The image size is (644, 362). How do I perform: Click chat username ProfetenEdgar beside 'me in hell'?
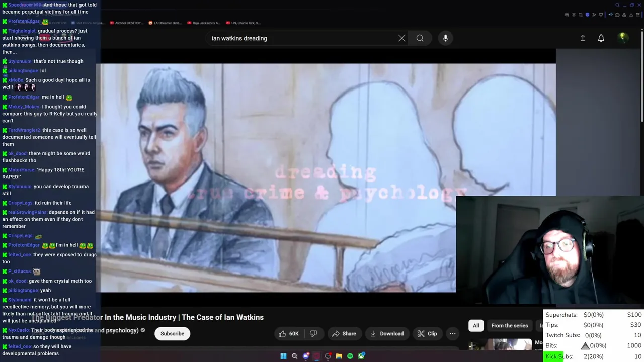[24, 97]
